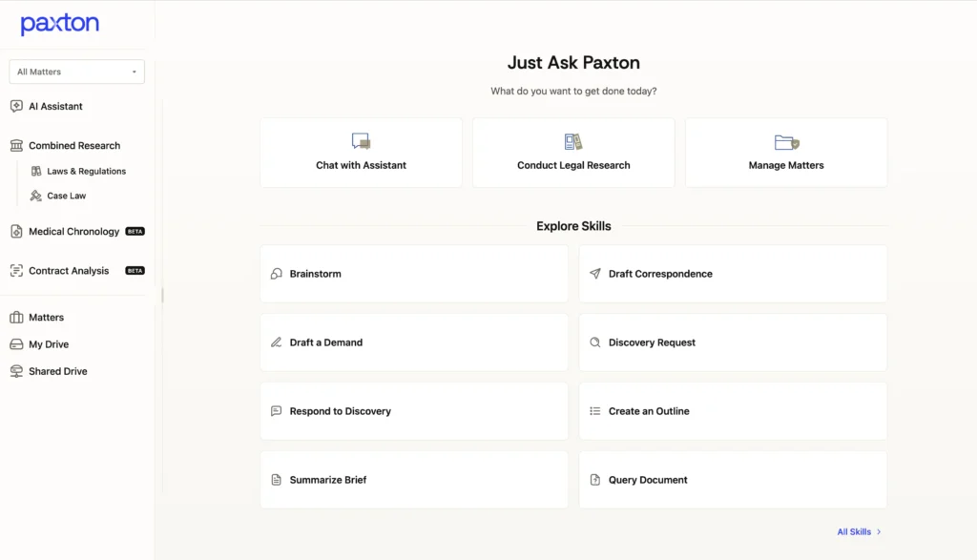Click the Manage Matters folder icon
This screenshot has width=977, height=560.
click(787, 143)
